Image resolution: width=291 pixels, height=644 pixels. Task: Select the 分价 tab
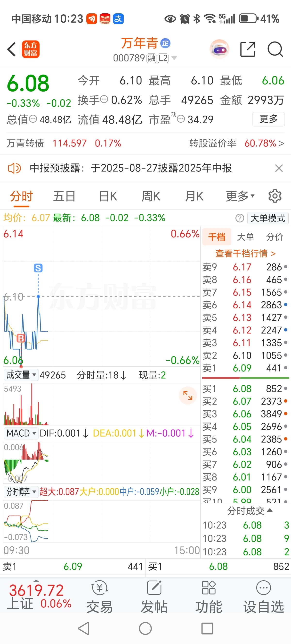click(275, 237)
